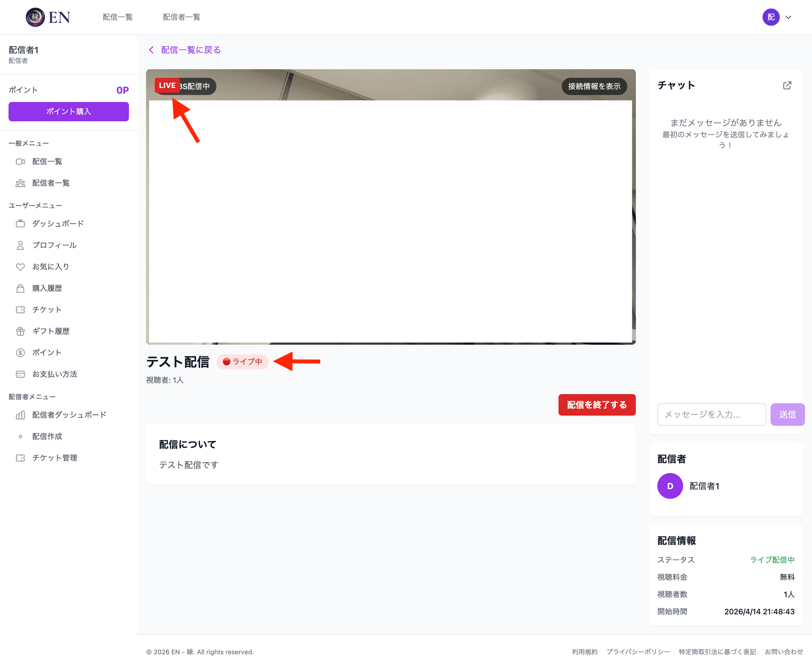Click 特定商取引法に基づく表記 in the footer
The height and width of the screenshot is (669, 812).
coord(717,652)
